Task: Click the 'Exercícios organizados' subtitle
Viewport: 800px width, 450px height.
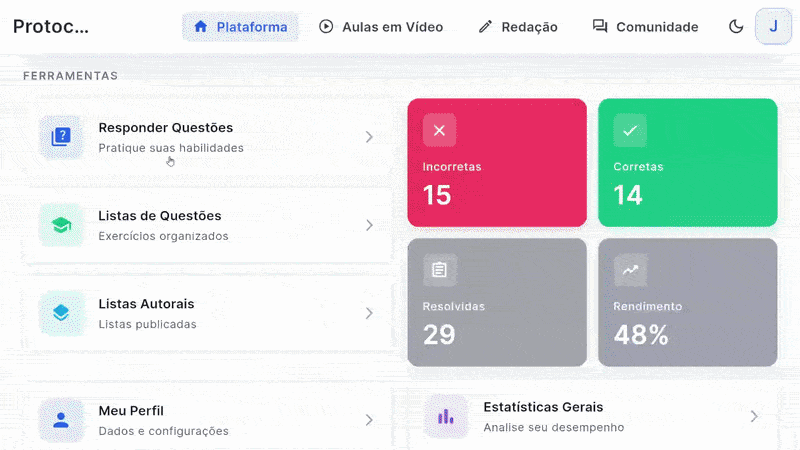Action: [163, 236]
